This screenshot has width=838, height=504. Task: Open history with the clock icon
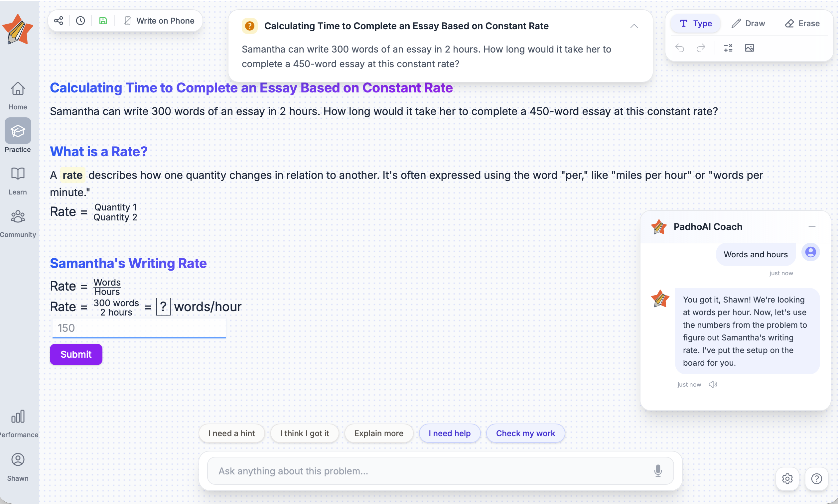(x=80, y=21)
